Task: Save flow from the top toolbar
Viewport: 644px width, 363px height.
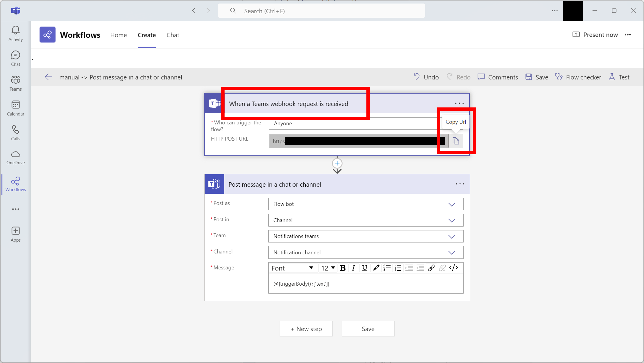Action: [x=537, y=77]
